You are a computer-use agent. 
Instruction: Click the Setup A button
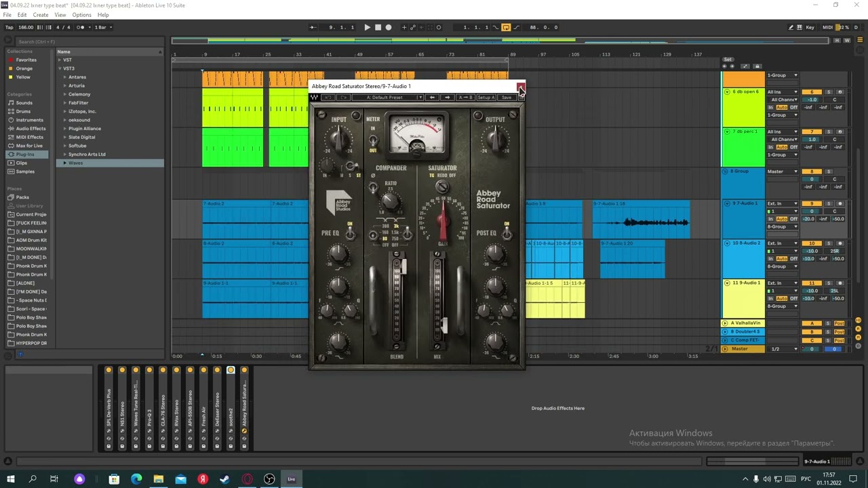(x=486, y=98)
